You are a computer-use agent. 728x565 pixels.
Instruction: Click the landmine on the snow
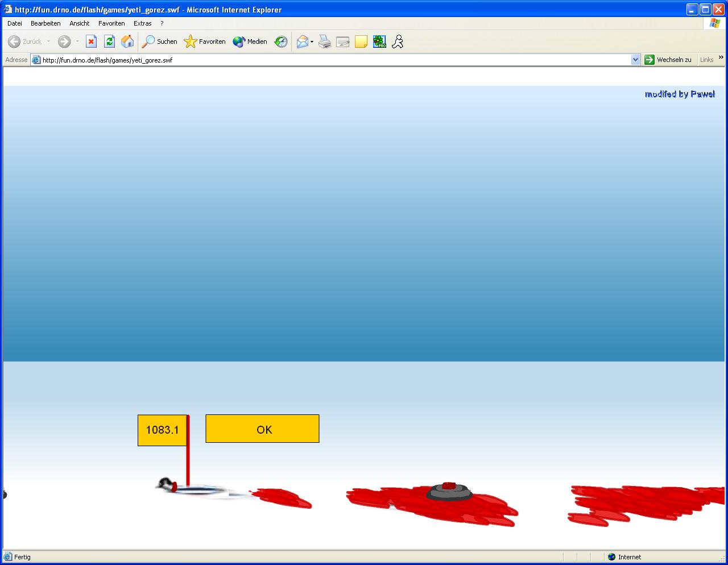[x=449, y=492]
